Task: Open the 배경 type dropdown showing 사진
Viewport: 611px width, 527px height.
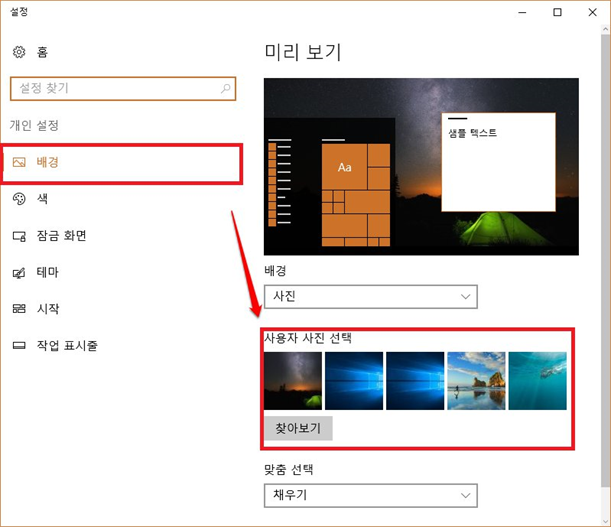Action: [371, 297]
